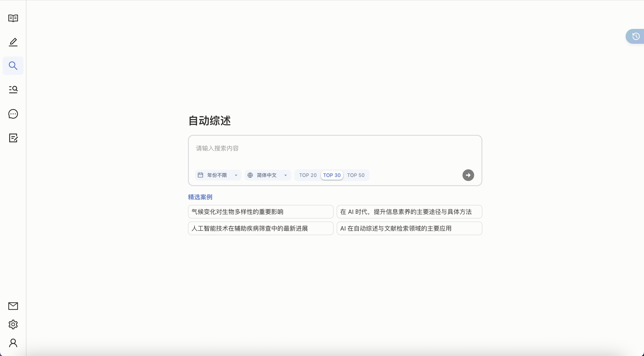This screenshot has width=644, height=356.
Task: Open the chat bubble icon in sidebar
Action: 13,114
